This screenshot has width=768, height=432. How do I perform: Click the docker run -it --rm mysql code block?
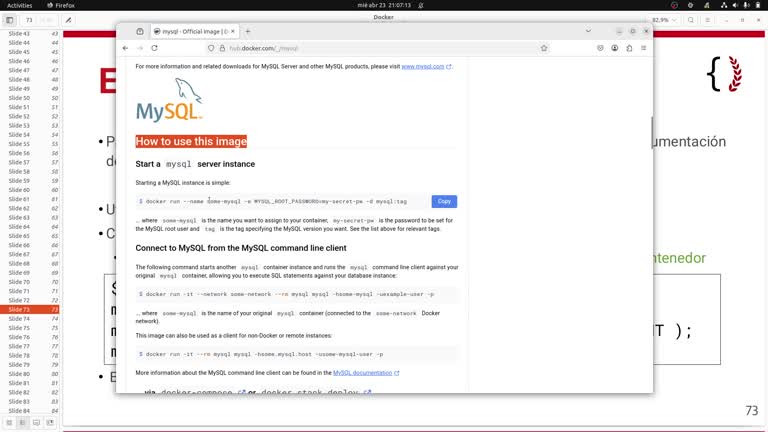(296, 354)
